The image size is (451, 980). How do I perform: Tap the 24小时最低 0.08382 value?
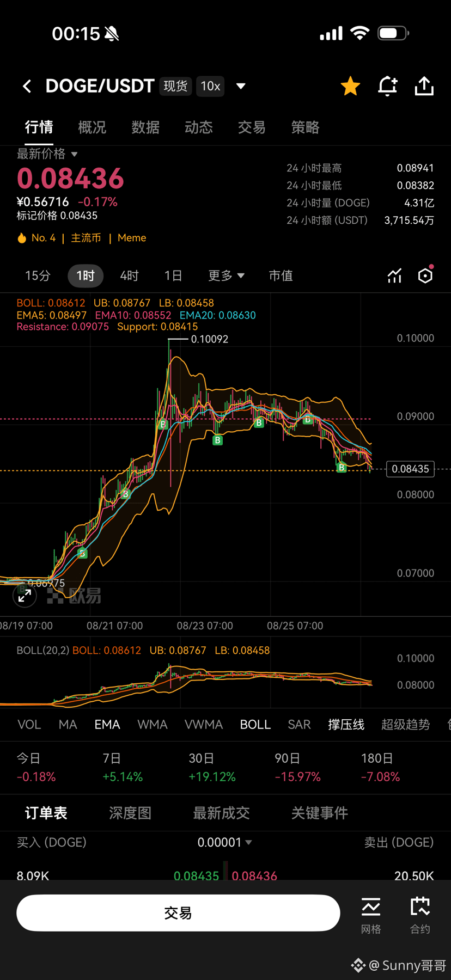tap(416, 186)
